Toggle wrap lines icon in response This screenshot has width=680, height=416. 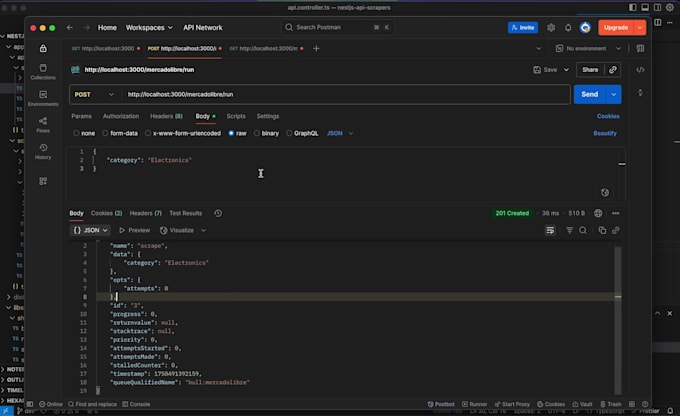tap(550, 230)
